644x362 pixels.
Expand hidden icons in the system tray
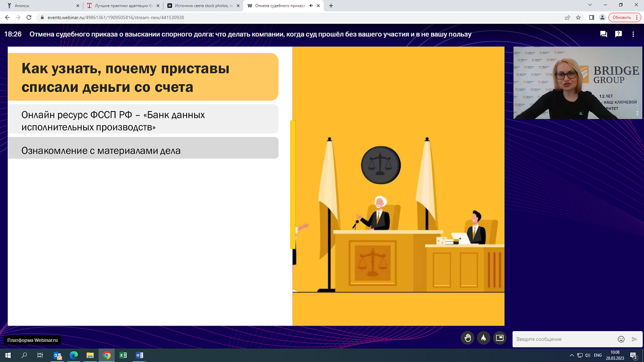point(571,355)
